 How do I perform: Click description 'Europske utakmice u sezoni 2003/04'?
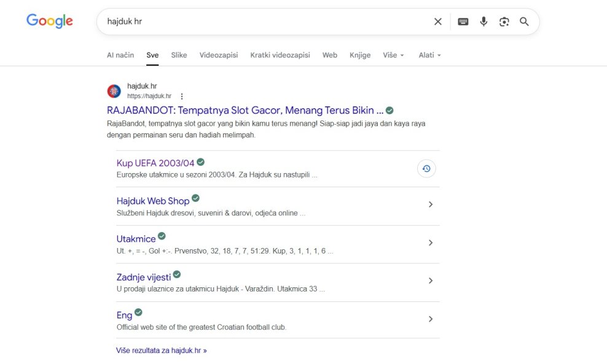217,175
